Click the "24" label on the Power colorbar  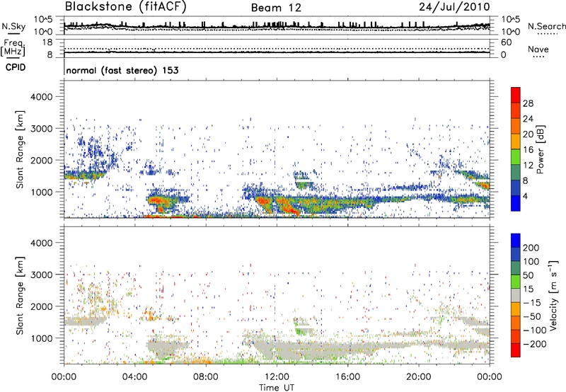[528, 119]
